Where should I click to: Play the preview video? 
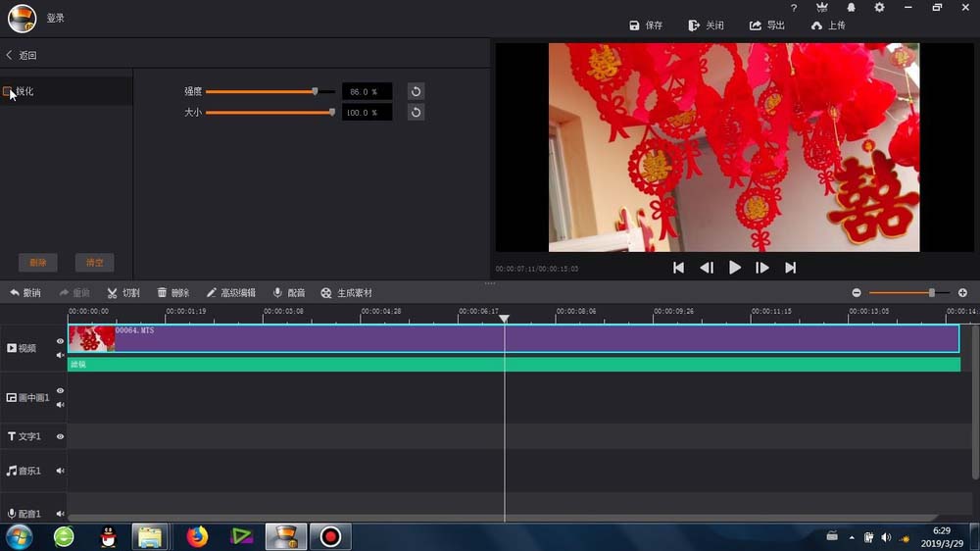(735, 268)
